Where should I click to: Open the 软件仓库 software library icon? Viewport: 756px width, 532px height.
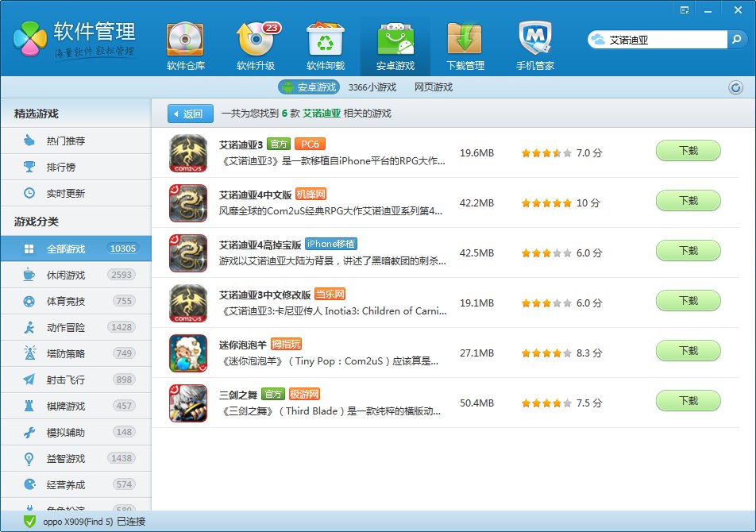coord(185,46)
